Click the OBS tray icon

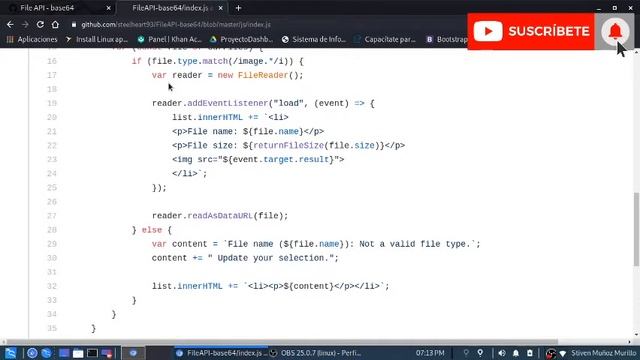551,353
